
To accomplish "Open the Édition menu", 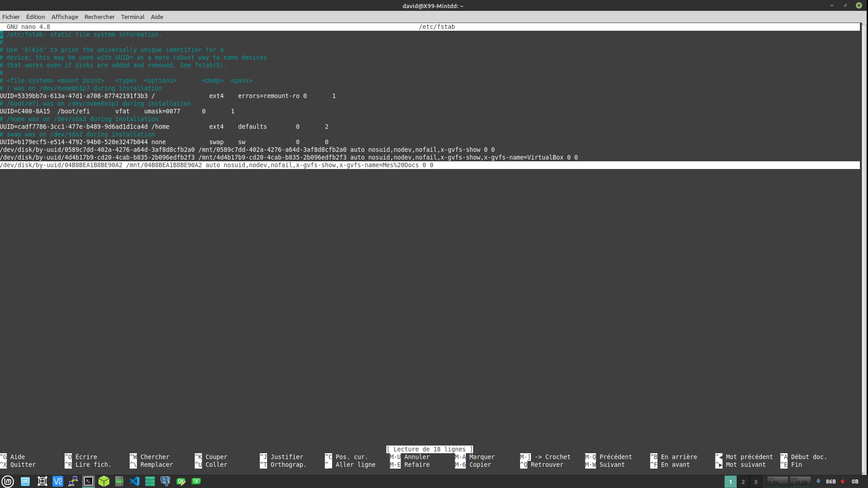I will coord(35,17).
